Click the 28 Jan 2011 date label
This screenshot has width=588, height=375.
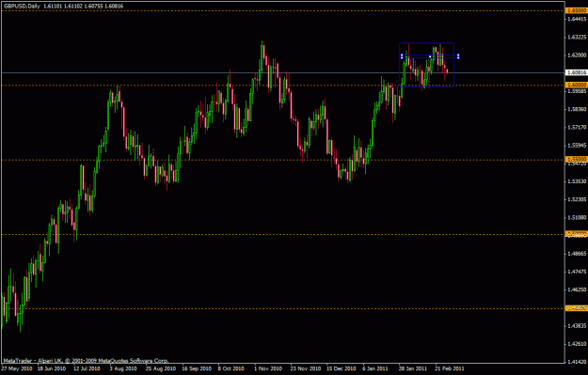click(x=413, y=368)
